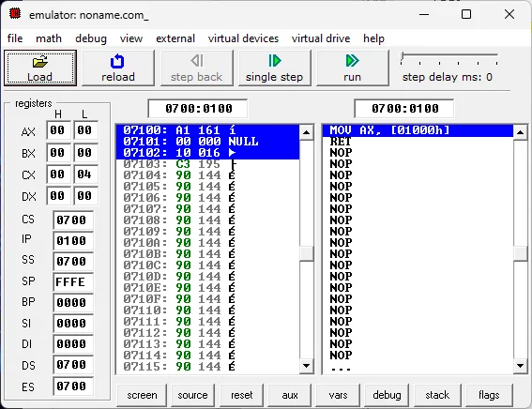Open the help menu
Screen dimensions: 532x409
click(373, 38)
